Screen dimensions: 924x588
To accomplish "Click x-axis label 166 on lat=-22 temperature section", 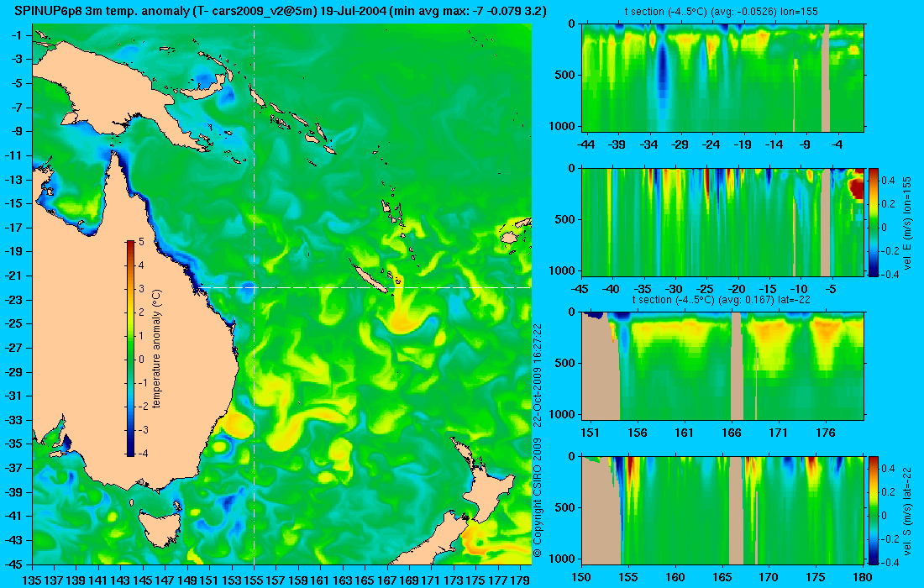I will click(x=732, y=433).
